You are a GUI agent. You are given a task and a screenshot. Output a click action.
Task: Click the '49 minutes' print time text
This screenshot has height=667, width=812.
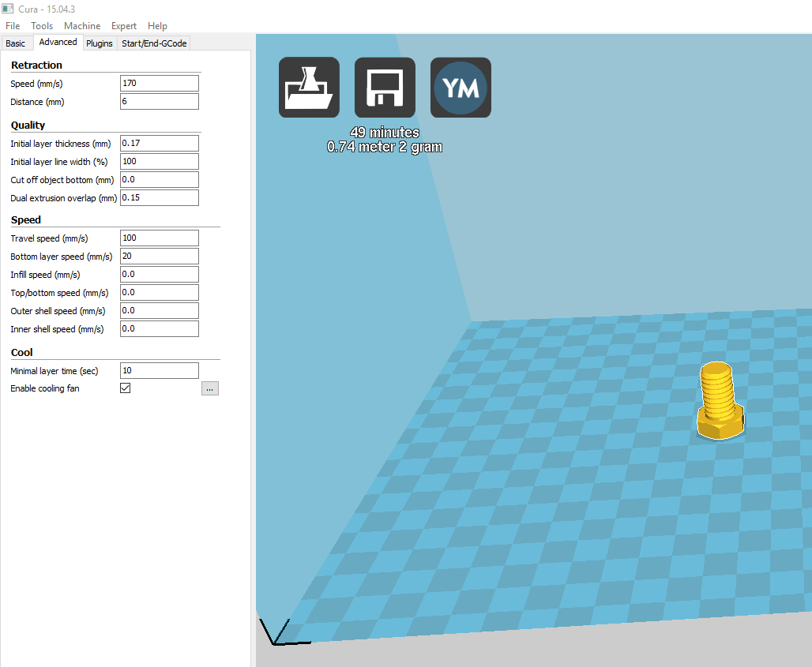click(x=385, y=133)
